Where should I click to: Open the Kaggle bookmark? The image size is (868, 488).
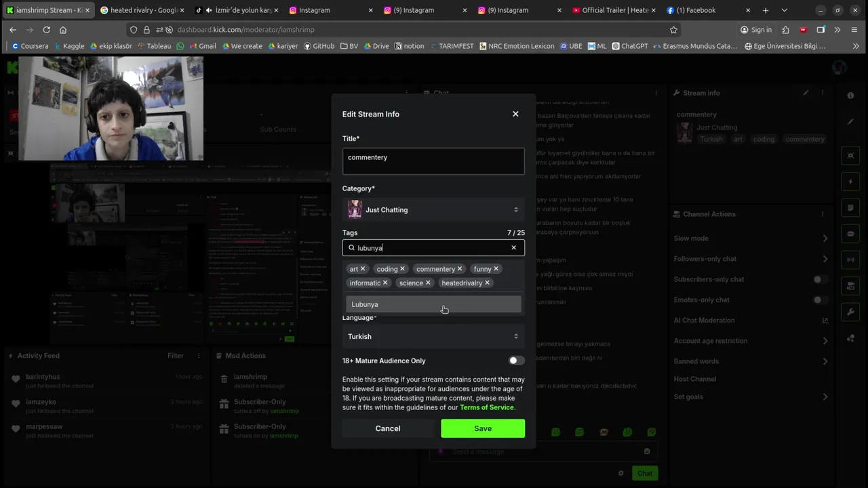68,46
